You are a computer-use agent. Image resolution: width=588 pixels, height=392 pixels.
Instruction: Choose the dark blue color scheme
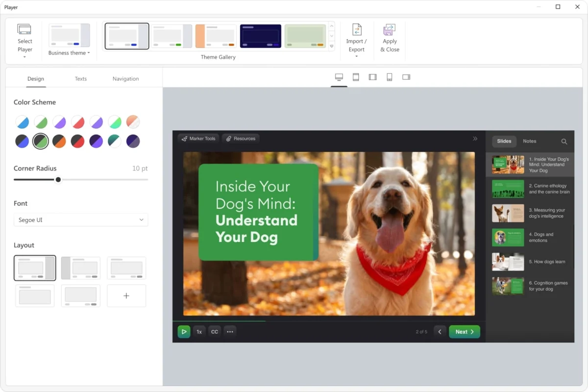[x=22, y=141]
